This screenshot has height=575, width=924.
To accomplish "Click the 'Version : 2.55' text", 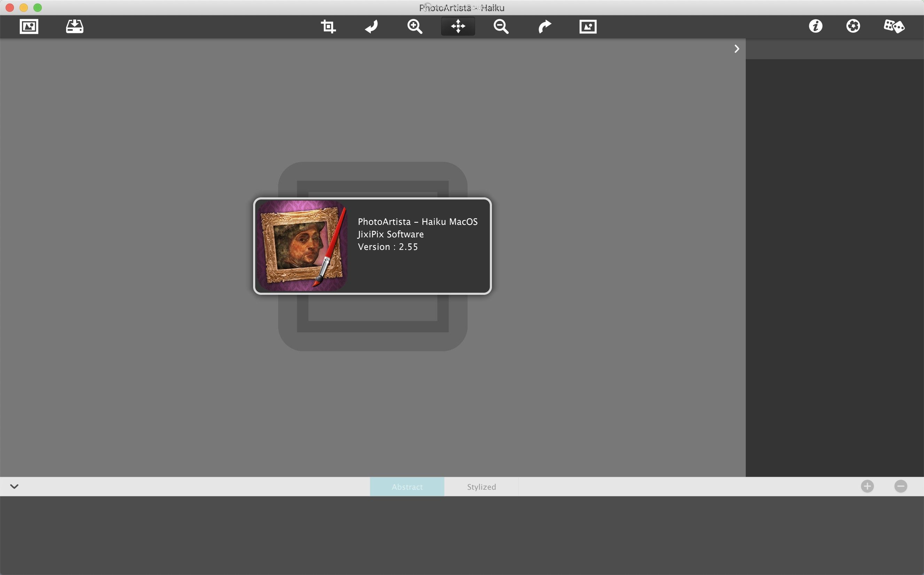I will point(387,247).
